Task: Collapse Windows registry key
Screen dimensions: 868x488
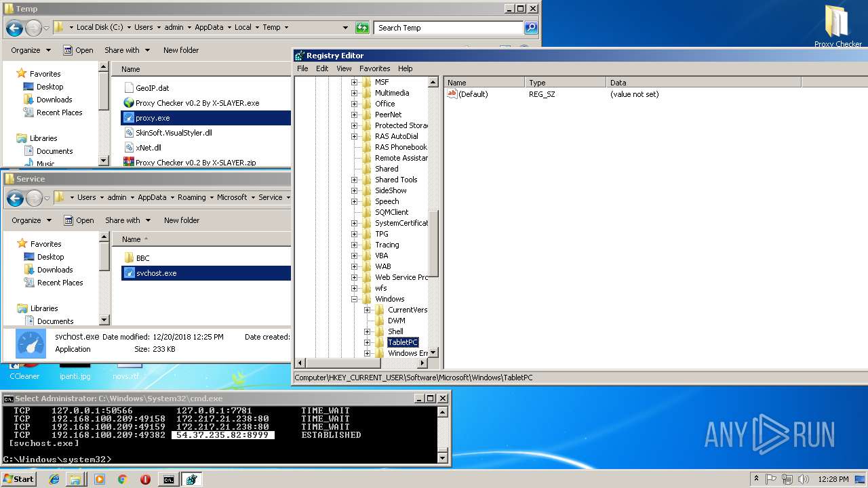Action: 354,299
